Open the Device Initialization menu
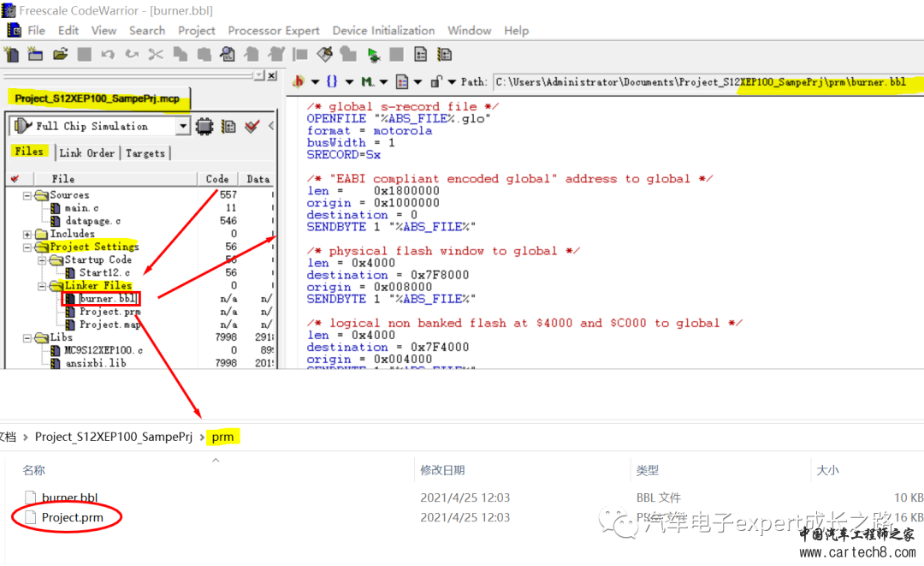 point(383,31)
